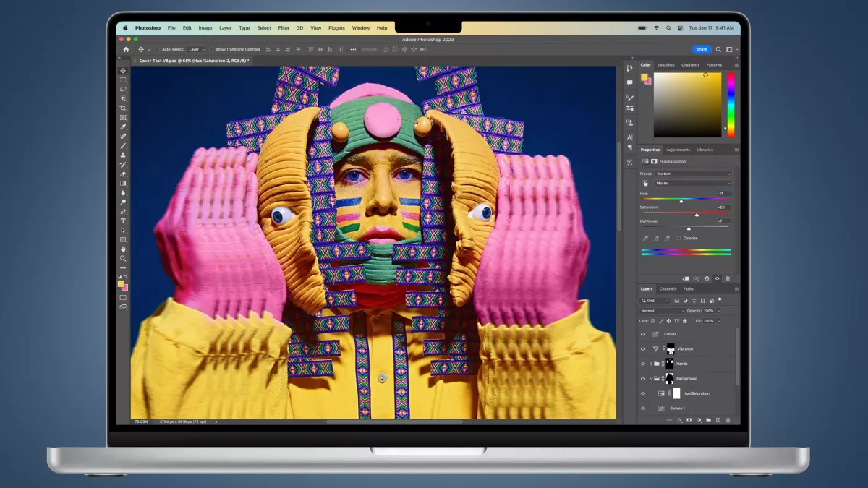Viewport: 868px width, 488px height.
Task: Hide the Vibrance layer
Action: pyautogui.click(x=642, y=348)
